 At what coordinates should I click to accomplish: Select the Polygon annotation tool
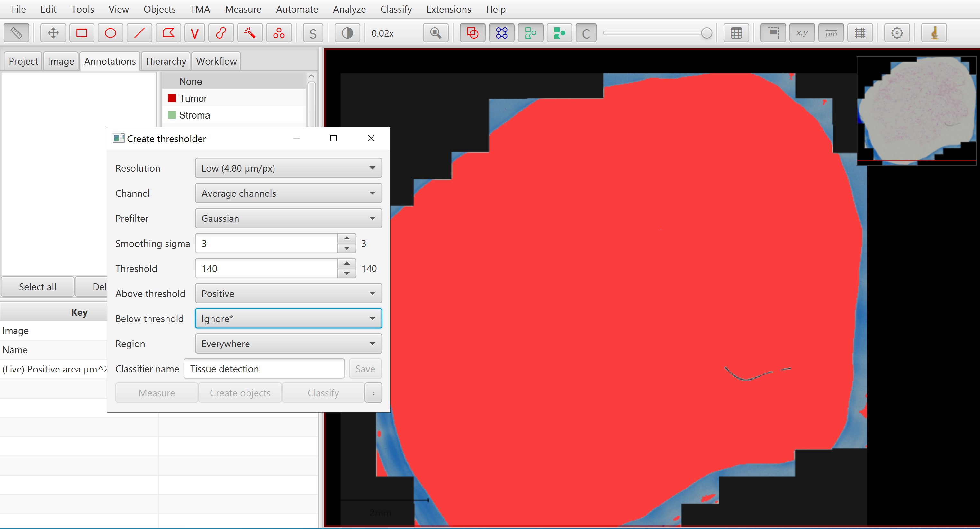[x=168, y=33]
